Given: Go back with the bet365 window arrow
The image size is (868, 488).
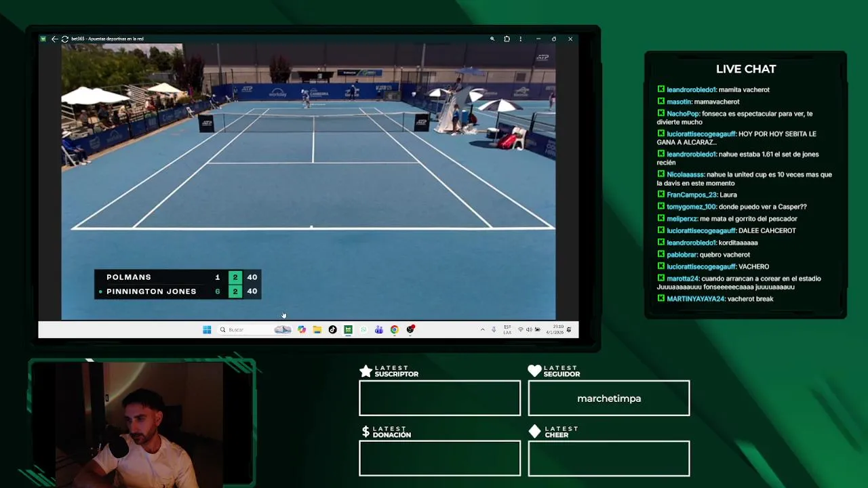Looking at the screenshot, I should (x=54, y=39).
